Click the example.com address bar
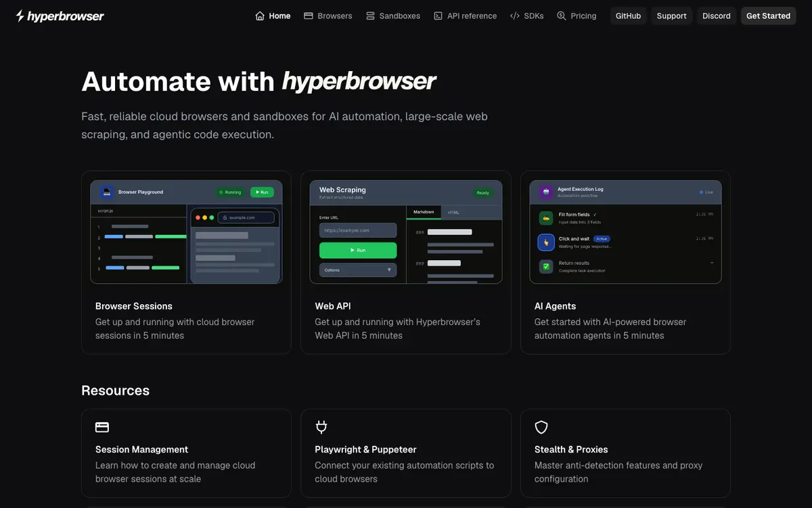Image resolution: width=812 pixels, height=508 pixels. (x=246, y=217)
